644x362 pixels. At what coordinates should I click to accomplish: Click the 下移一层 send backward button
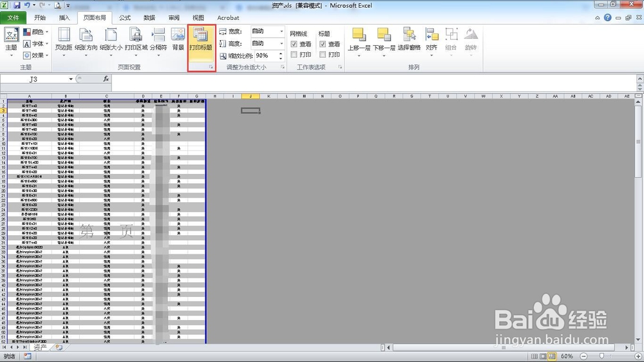384,43
